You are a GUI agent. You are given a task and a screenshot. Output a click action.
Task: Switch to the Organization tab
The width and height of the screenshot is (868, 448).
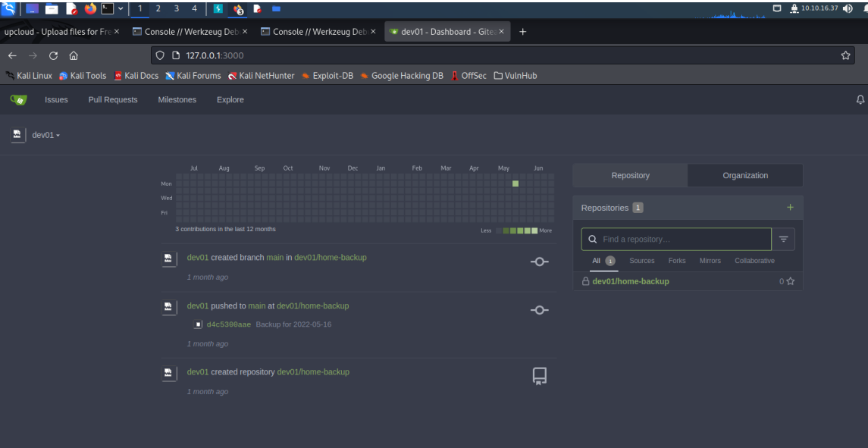click(745, 175)
